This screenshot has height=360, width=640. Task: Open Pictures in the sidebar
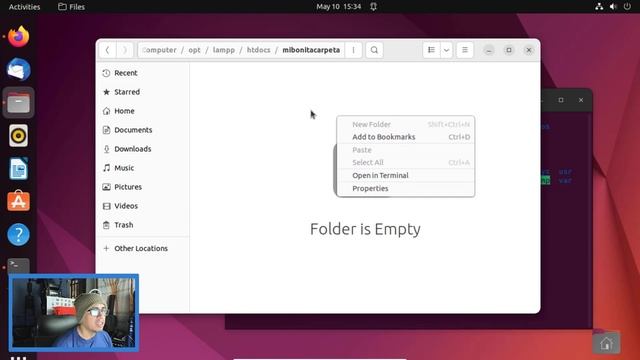tap(142, 187)
